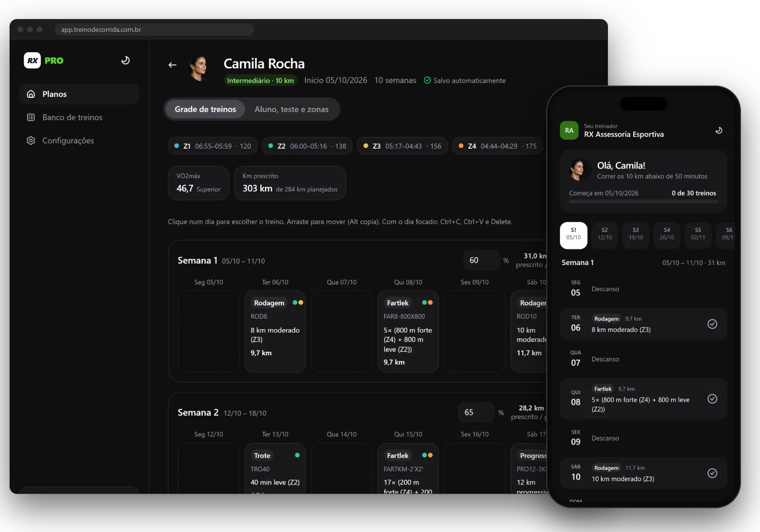Click the Intermediário · 10 km badge
The width and height of the screenshot is (760, 532).
(x=260, y=80)
